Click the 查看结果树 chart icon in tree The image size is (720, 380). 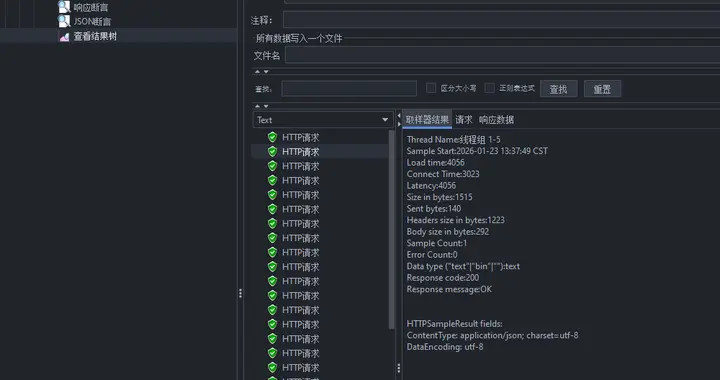coord(64,36)
